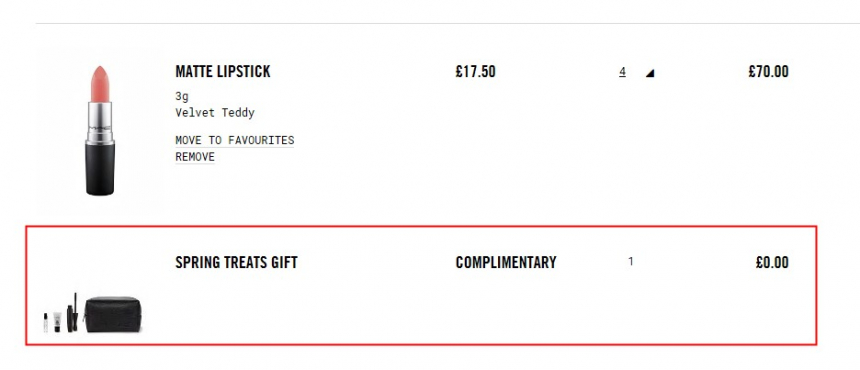Click the coral lipstick bullet tip
The image size is (860, 370).
pyautogui.click(x=100, y=83)
